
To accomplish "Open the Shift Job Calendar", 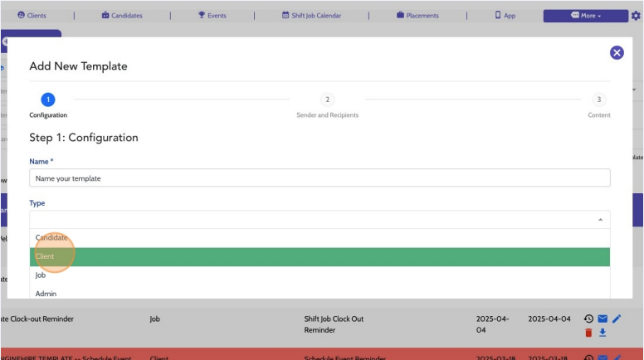I will click(x=311, y=15).
